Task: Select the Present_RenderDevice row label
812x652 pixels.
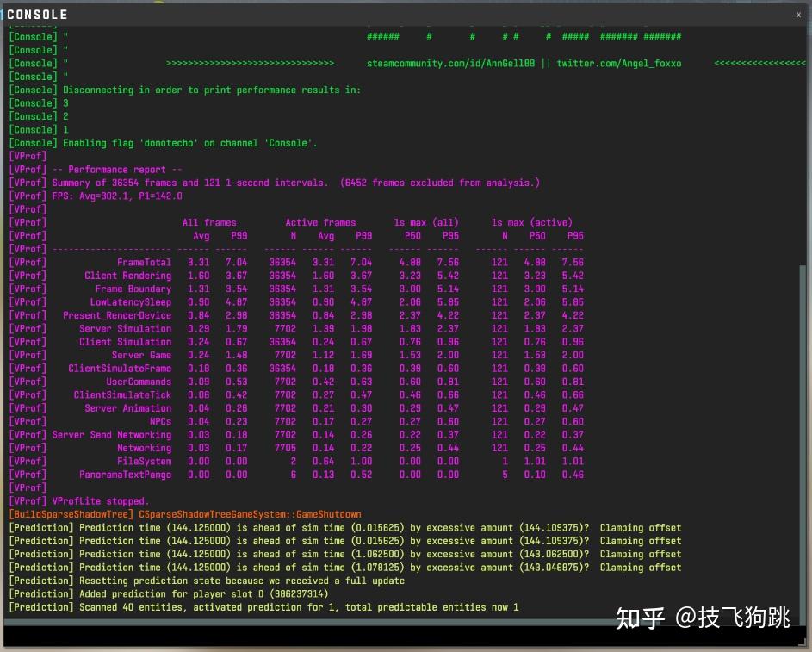Action: coord(117,315)
